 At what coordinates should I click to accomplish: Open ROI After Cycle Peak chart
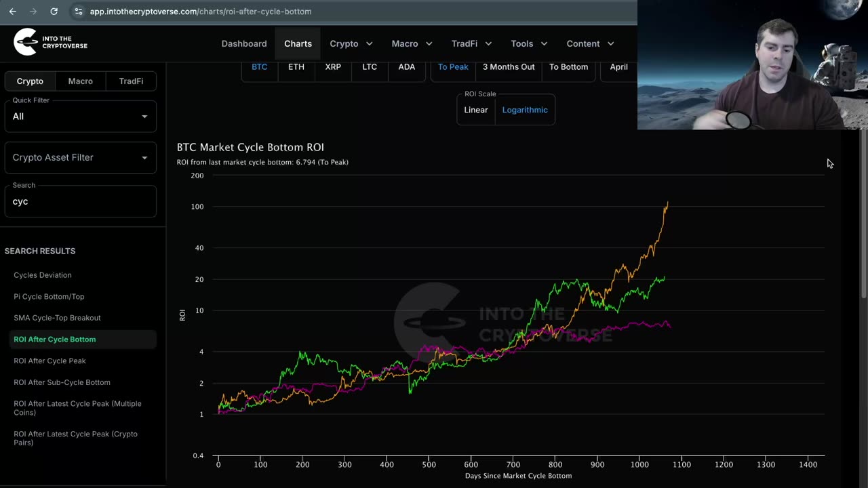coord(50,361)
